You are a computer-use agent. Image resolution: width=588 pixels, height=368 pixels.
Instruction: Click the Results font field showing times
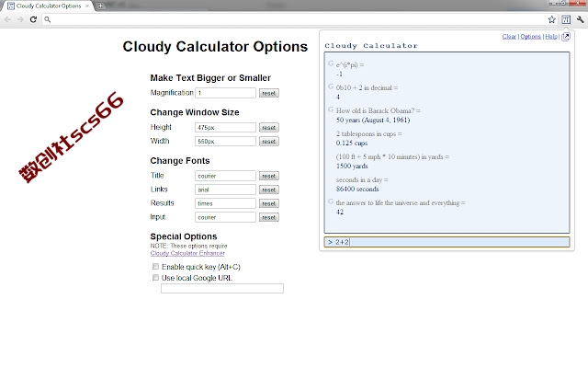[x=225, y=203]
